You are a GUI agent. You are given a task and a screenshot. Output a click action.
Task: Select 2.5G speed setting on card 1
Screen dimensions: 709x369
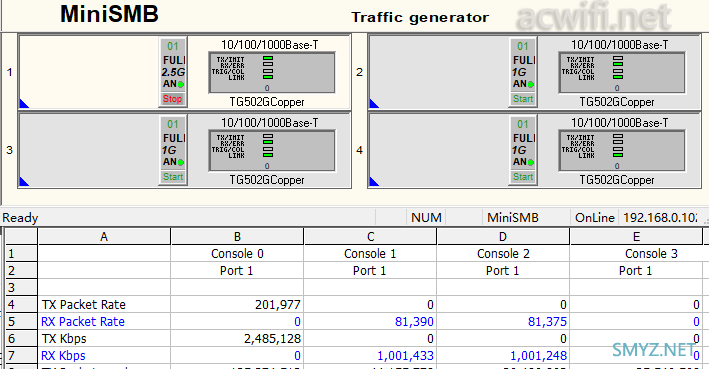(173, 72)
